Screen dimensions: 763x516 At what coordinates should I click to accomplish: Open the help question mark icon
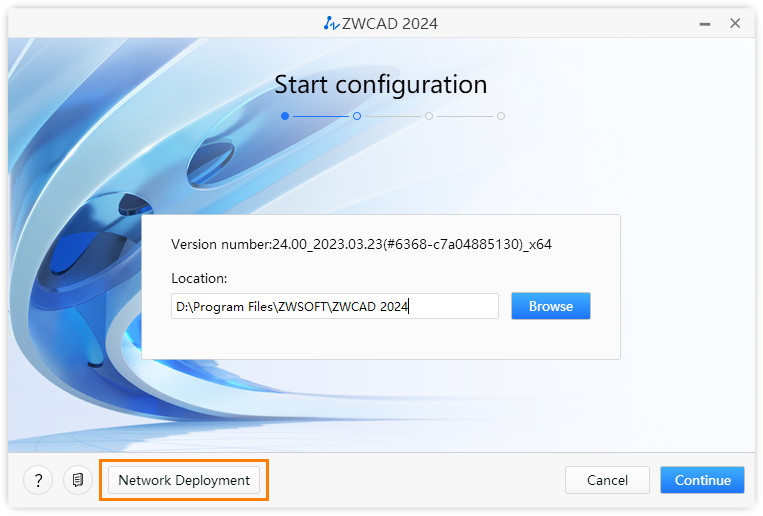pyautogui.click(x=38, y=480)
